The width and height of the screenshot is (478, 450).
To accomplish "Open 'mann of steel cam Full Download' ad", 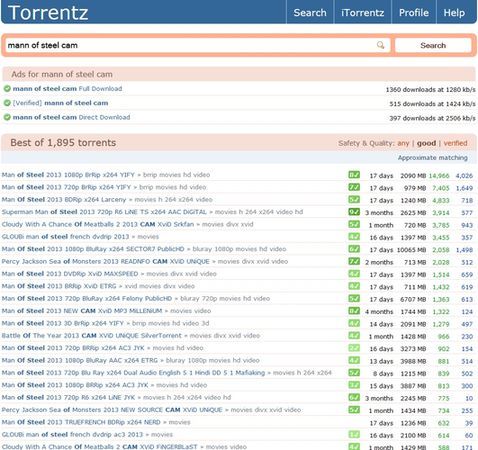I will point(67,89).
